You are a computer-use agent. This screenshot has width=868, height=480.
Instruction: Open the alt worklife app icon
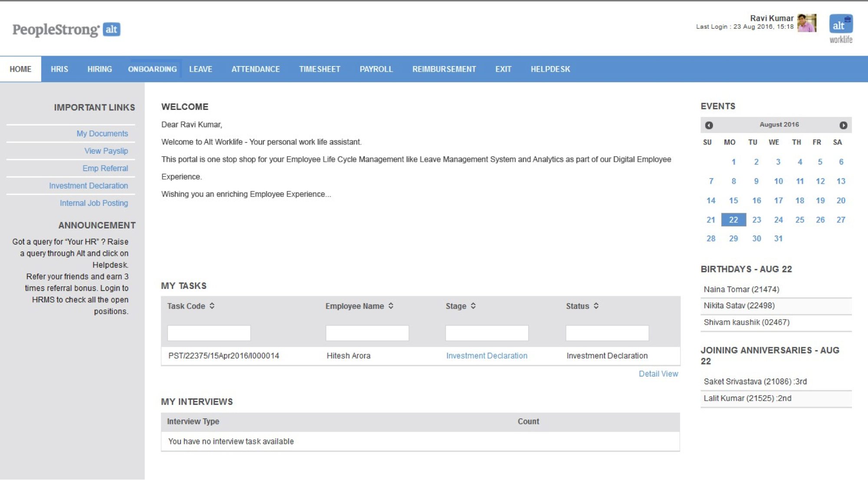click(841, 24)
